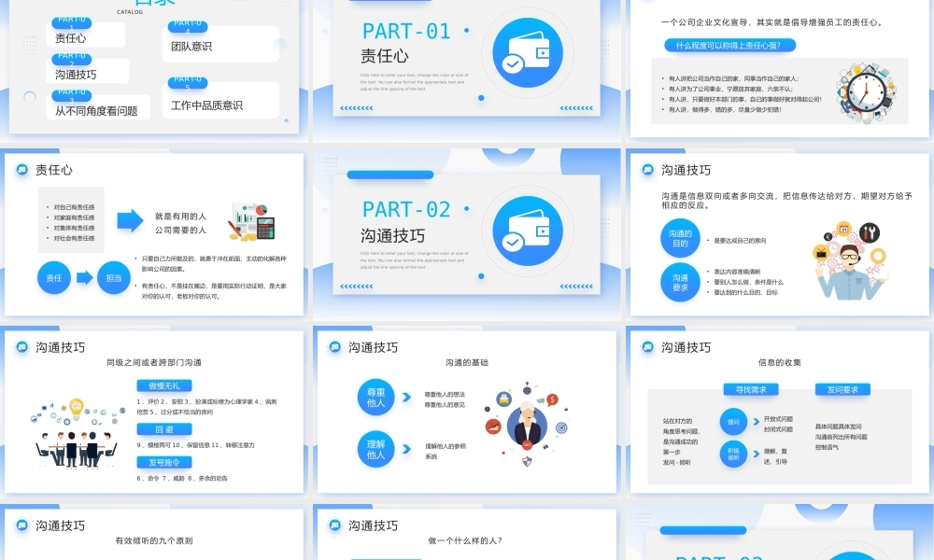Open the partially visible PART-03 slide thumbnail
This screenshot has height=560, width=934.
tap(780, 532)
